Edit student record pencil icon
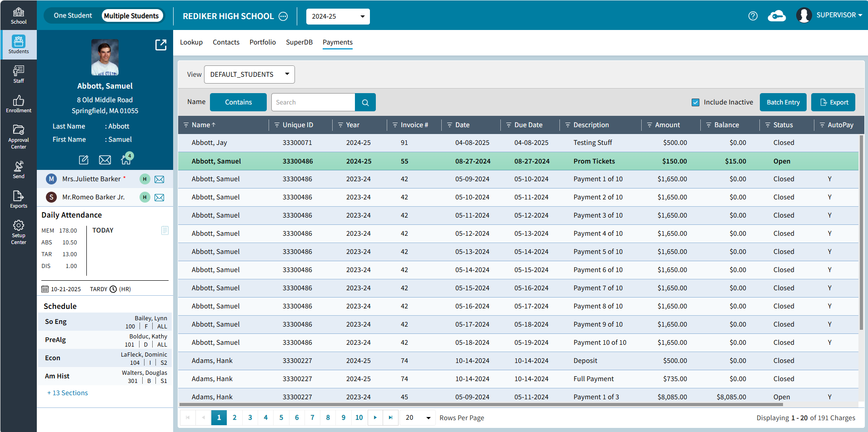This screenshot has height=432, width=868. 84,160
